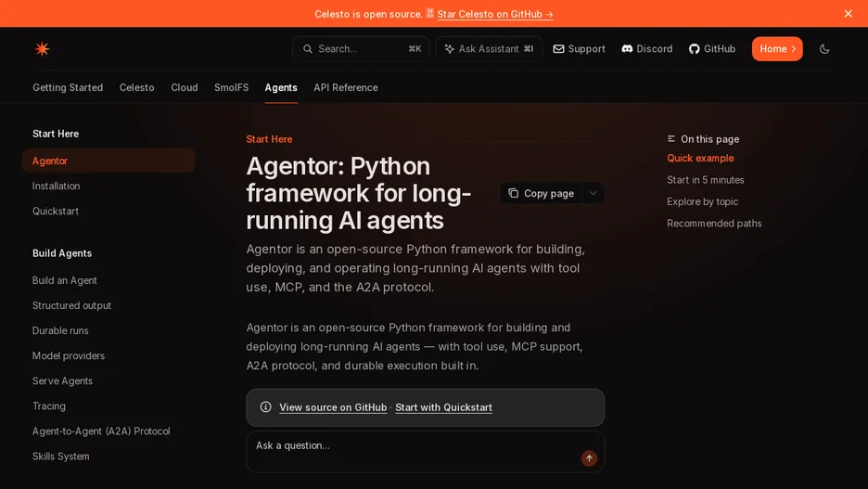This screenshot has height=489, width=868.
Task: Jump to Start in 5 minutes section
Action: [x=705, y=180]
